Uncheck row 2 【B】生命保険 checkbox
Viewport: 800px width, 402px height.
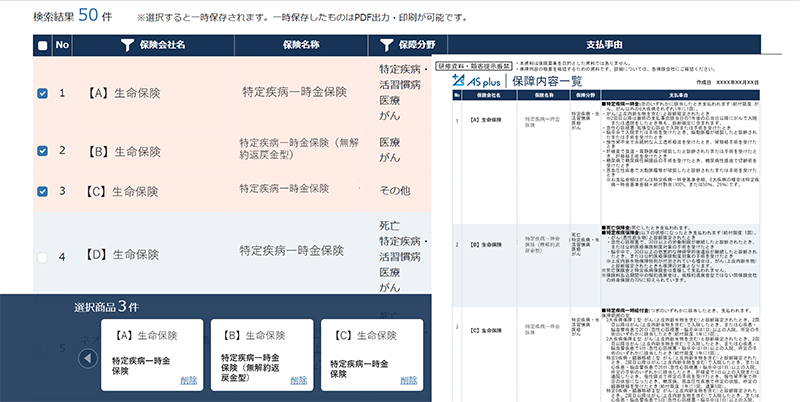tap(41, 151)
